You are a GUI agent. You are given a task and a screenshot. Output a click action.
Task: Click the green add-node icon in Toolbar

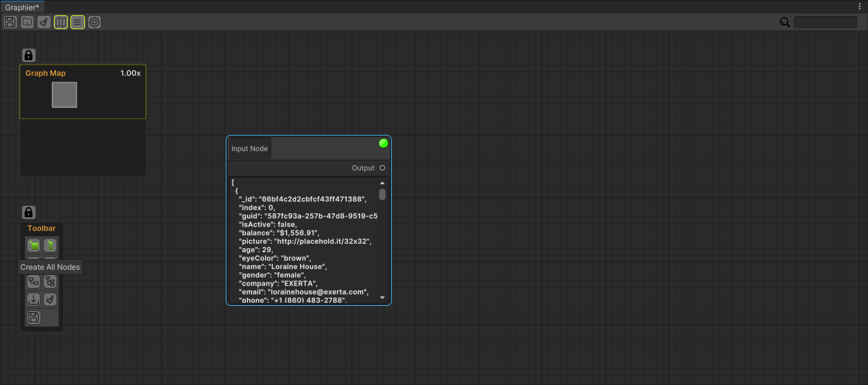tap(34, 245)
